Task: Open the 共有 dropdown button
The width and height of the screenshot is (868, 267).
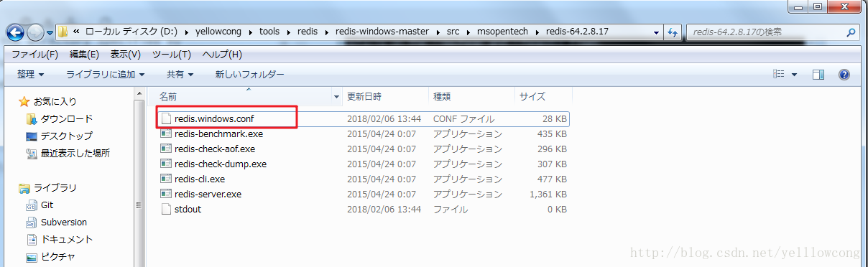Action: pyautogui.click(x=180, y=75)
